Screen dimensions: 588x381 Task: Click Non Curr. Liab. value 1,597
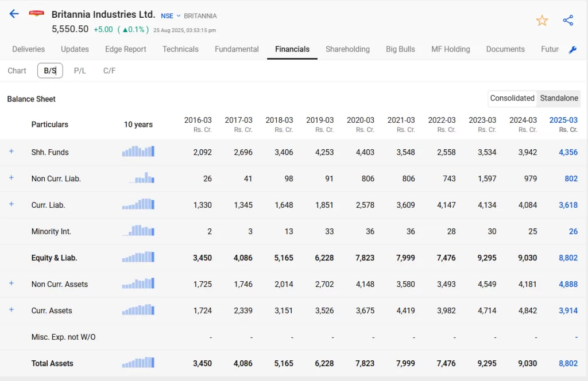click(487, 178)
